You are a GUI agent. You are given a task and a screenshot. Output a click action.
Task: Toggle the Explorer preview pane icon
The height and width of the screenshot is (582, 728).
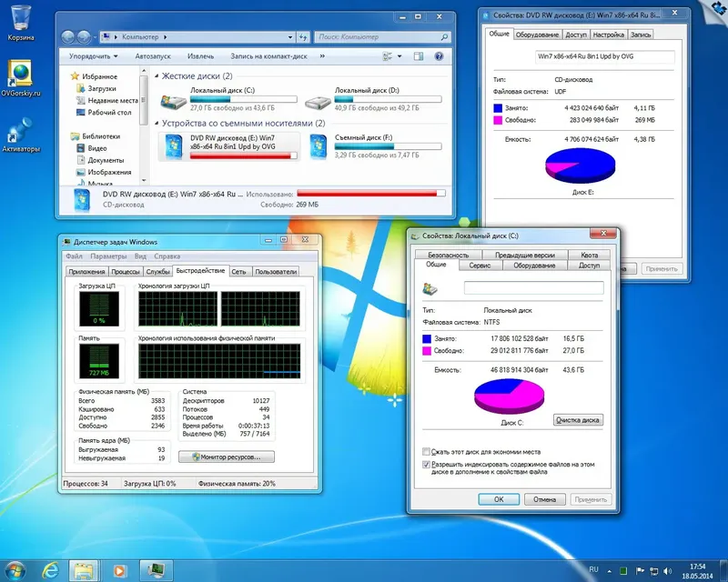click(x=419, y=56)
